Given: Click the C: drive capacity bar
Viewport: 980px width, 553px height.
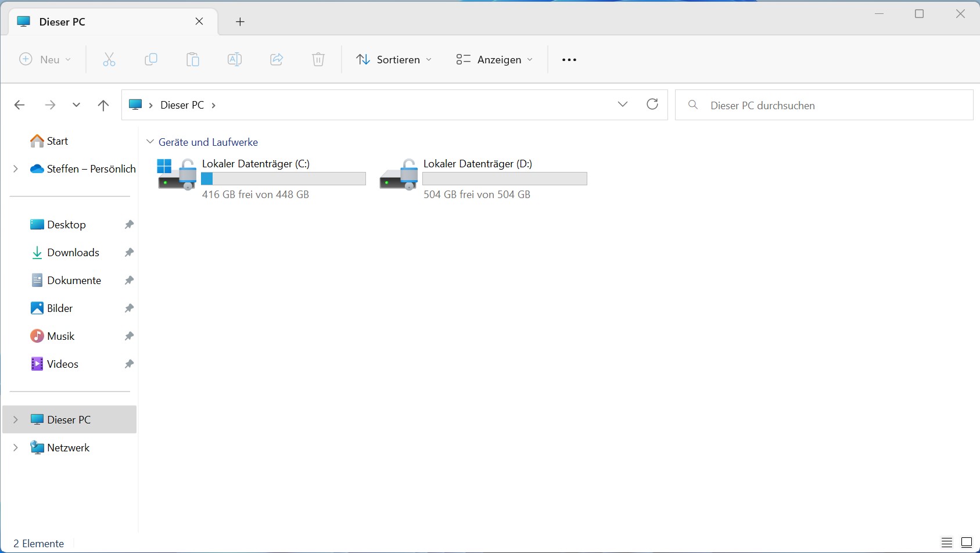Looking at the screenshot, I should (x=283, y=179).
